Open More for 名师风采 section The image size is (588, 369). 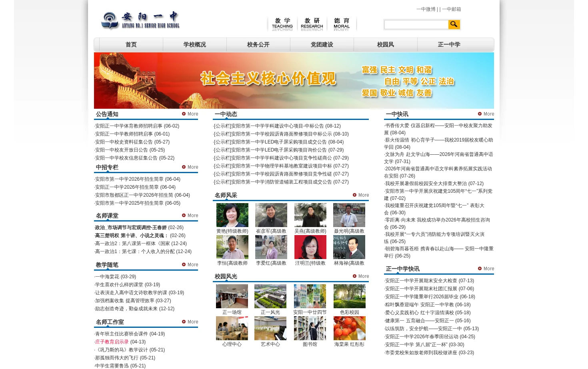[x=361, y=195]
